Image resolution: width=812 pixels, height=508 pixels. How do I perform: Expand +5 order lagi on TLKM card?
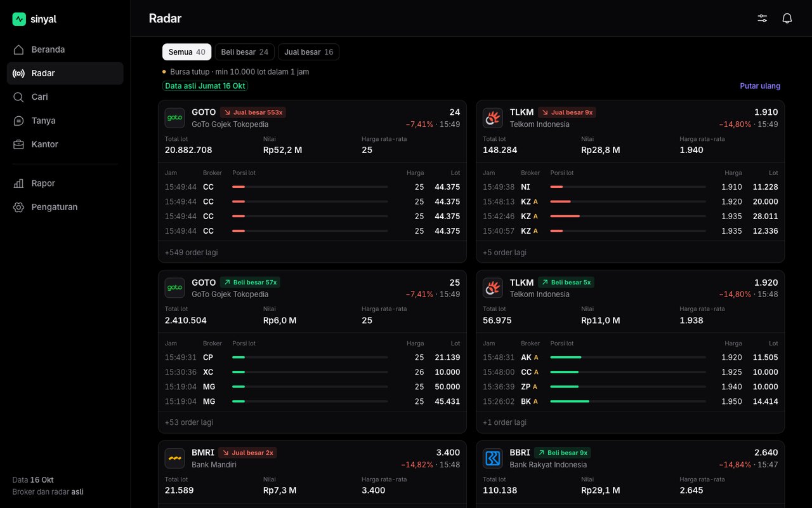504,252
